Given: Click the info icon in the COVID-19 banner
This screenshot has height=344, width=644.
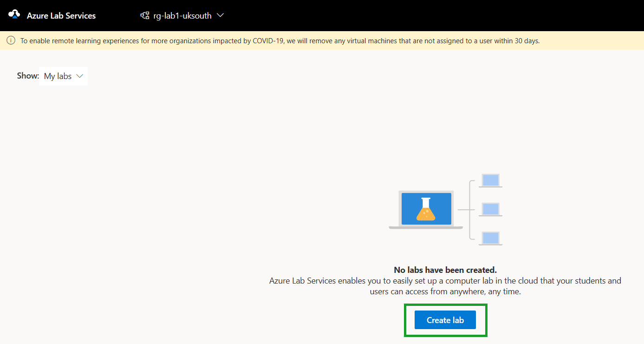Looking at the screenshot, I should tap(11, 40).
